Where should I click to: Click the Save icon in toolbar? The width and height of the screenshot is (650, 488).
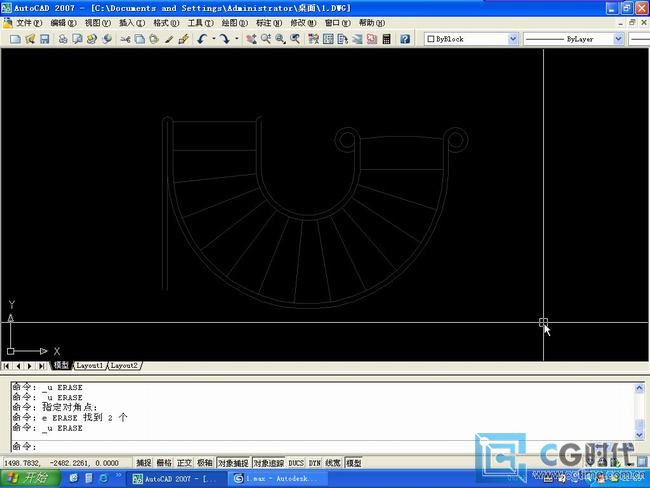click(45, 39)
